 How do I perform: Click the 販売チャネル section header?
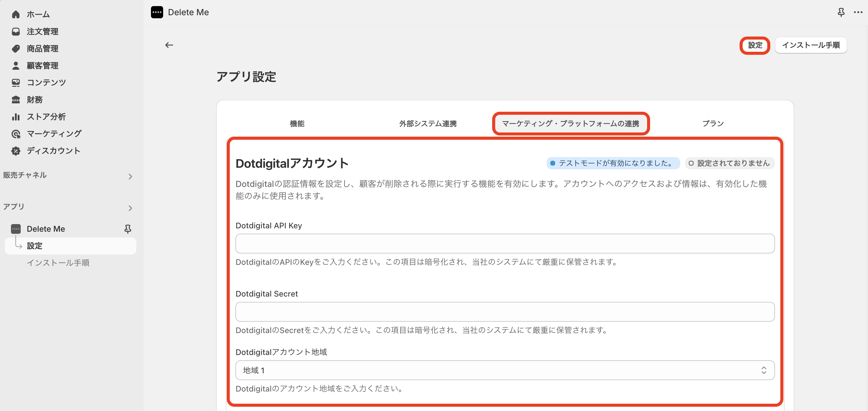tap(25, 175)
